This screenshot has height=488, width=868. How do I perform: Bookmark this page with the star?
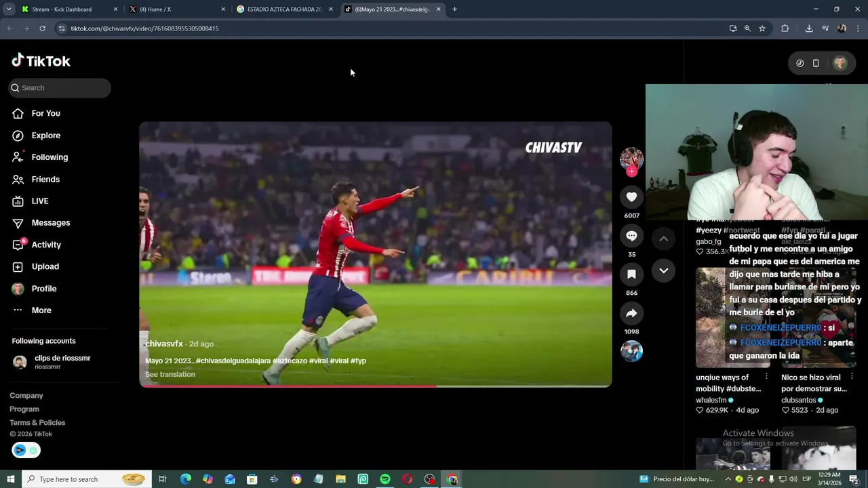click(762, 28)
